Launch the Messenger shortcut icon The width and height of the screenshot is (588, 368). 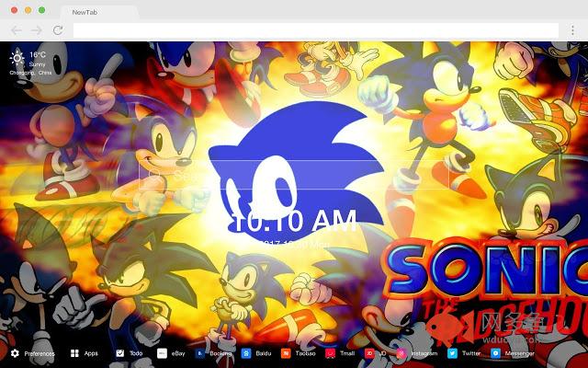[495, 353]
